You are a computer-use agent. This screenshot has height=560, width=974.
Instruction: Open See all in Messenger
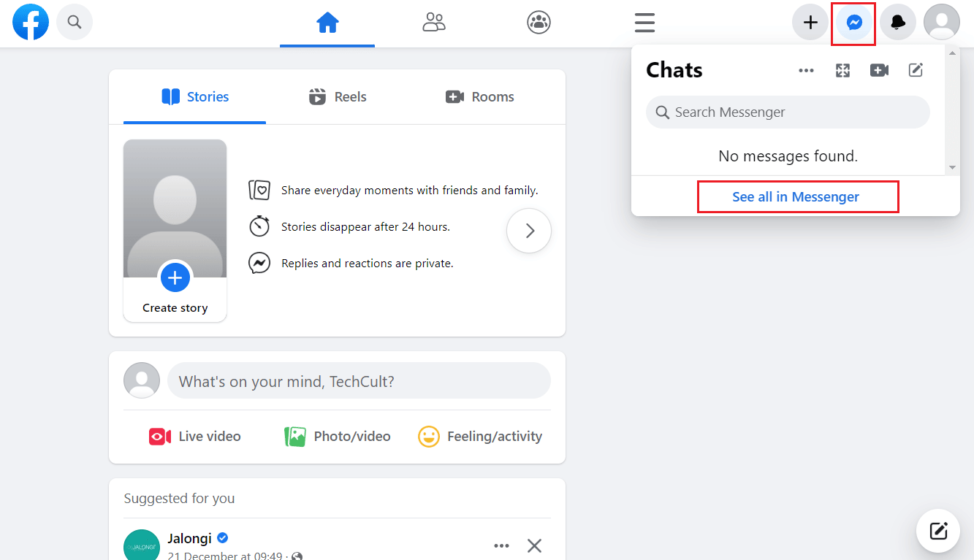[x=797, y=196]
